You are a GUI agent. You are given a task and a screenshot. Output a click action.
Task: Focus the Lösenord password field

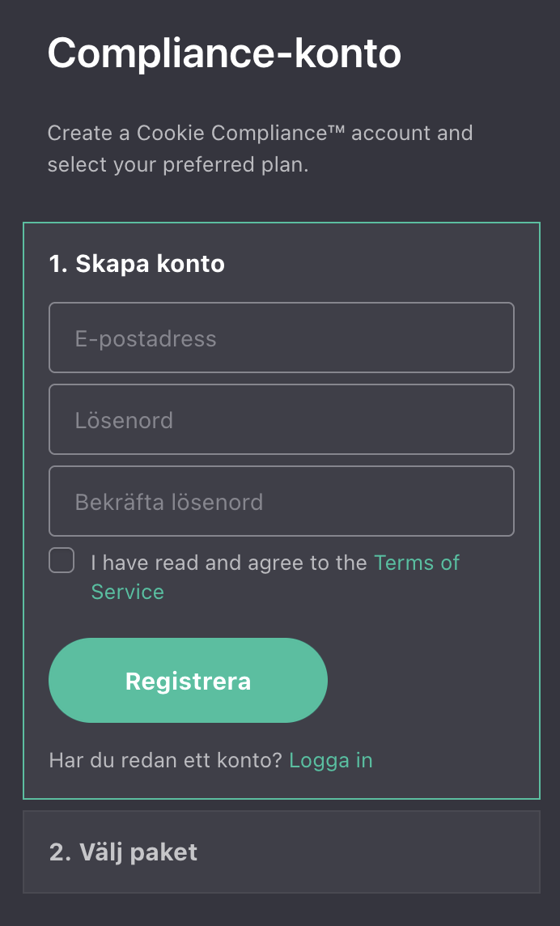[x=281, y=419]
